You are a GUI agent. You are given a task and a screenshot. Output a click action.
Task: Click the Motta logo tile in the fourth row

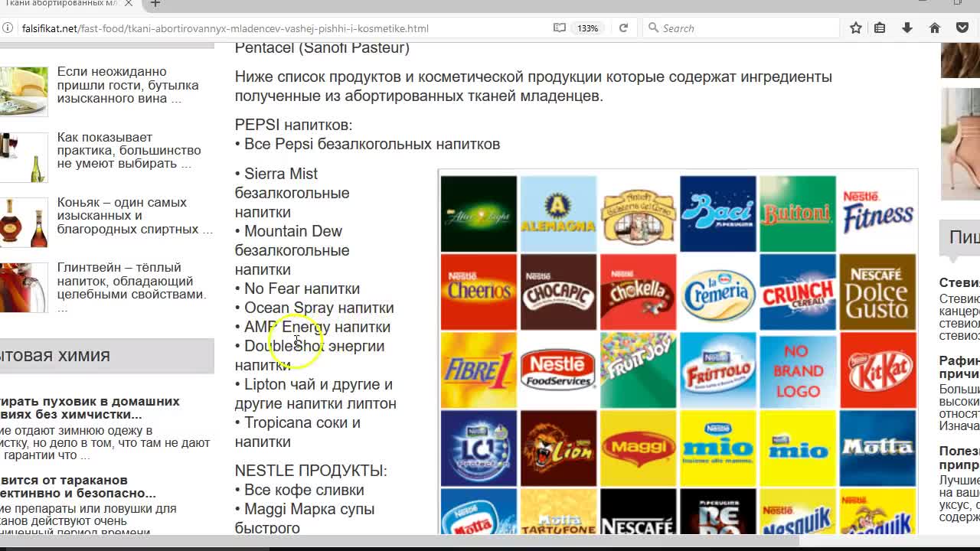pos(877,448)
